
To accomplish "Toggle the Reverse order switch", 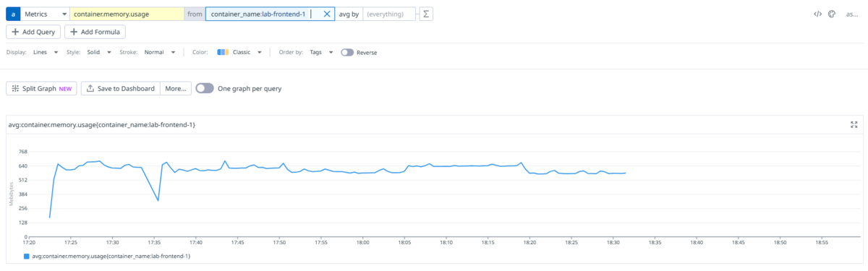I will coord(347,52).
